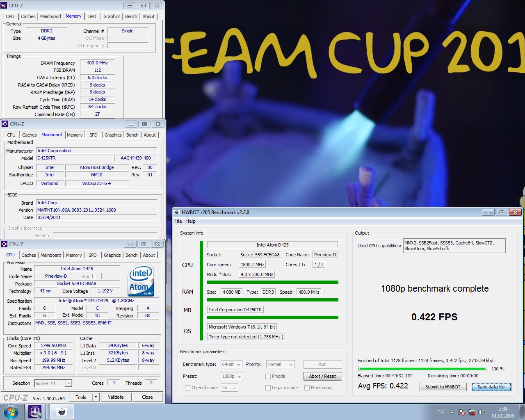Click the Memory Type DDR2 value
525x420 pixels.
click(47, 31)
